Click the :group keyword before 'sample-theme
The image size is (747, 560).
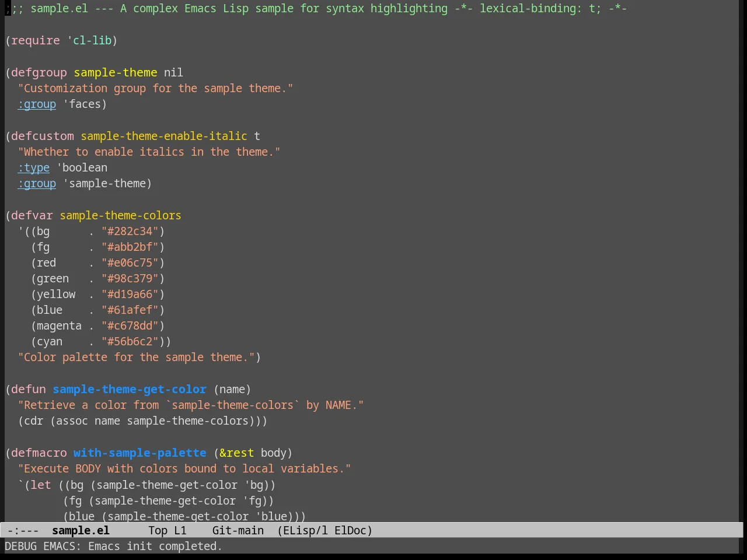(x=37, y=183)
